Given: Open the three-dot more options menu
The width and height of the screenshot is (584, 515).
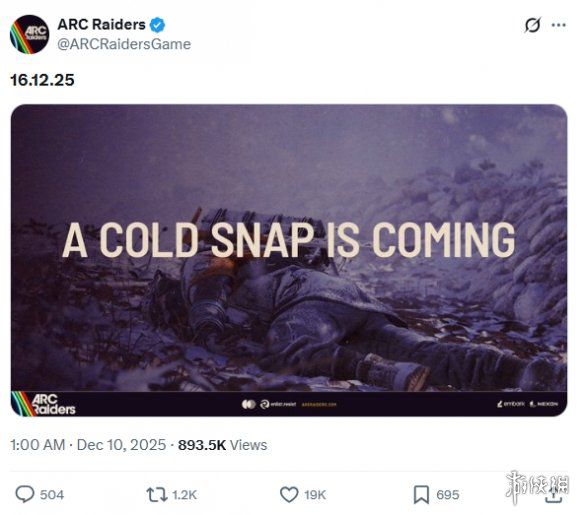Looking at the screenshot, I should pyautogui.click(x=558, y=25).
